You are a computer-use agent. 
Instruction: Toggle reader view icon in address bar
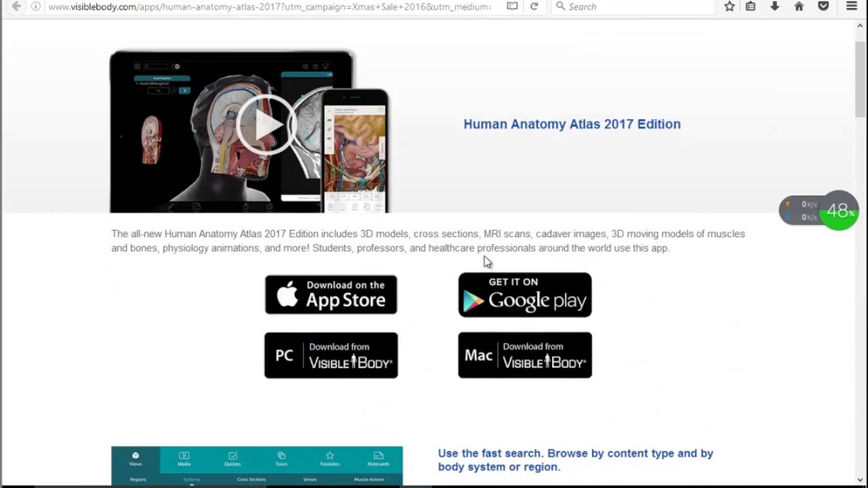[512, 6]
